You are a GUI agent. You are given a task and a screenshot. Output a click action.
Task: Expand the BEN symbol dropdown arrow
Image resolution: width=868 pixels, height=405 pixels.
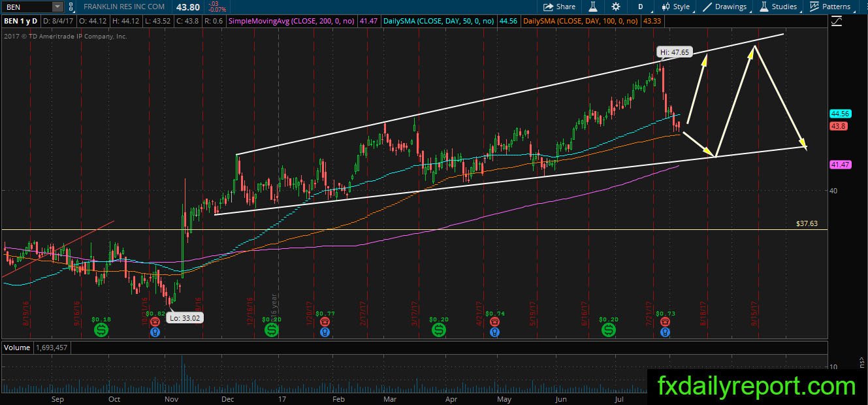click(57, 7)
